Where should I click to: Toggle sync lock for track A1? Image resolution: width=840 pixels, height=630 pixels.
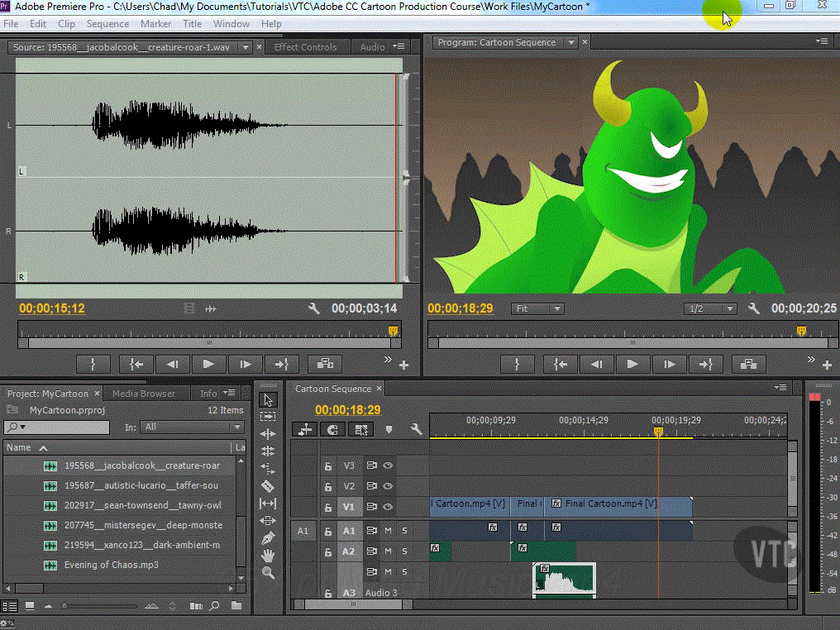(x=371, y=530)
